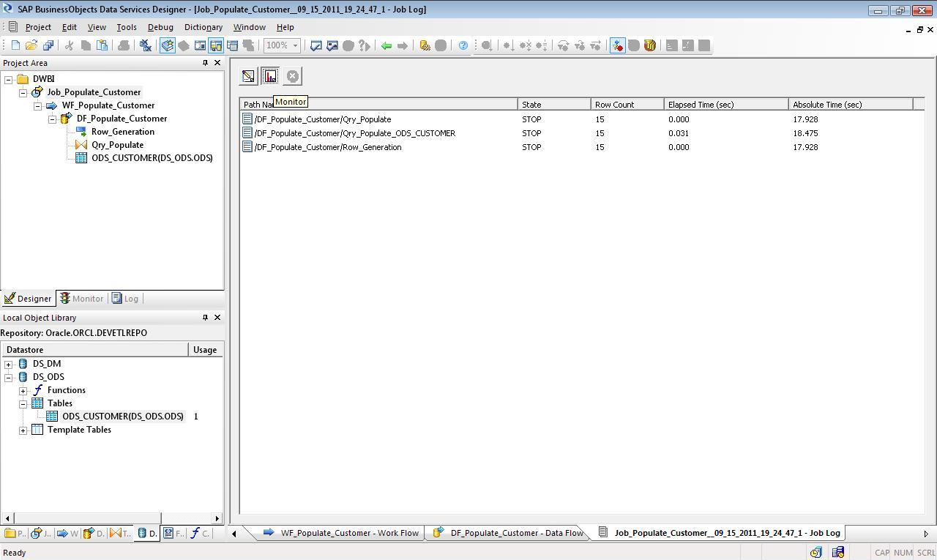Pin the Local Object Library panel
The width and height of the screenshot is (937, 560).
point(205,318)
